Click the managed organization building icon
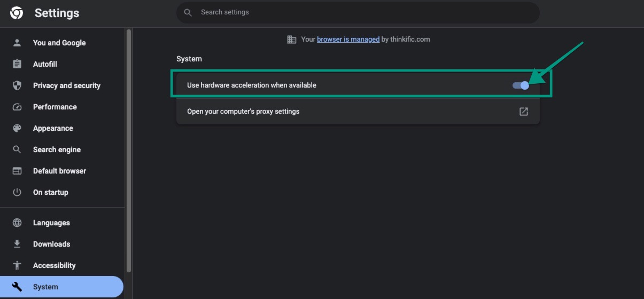 [292, 40]
